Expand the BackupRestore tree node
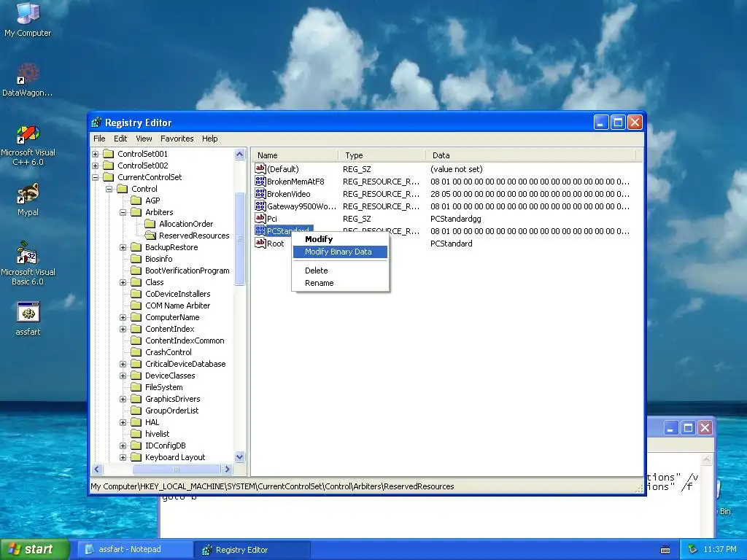This screenshot has height=560, width=747. tap(123, 247)
